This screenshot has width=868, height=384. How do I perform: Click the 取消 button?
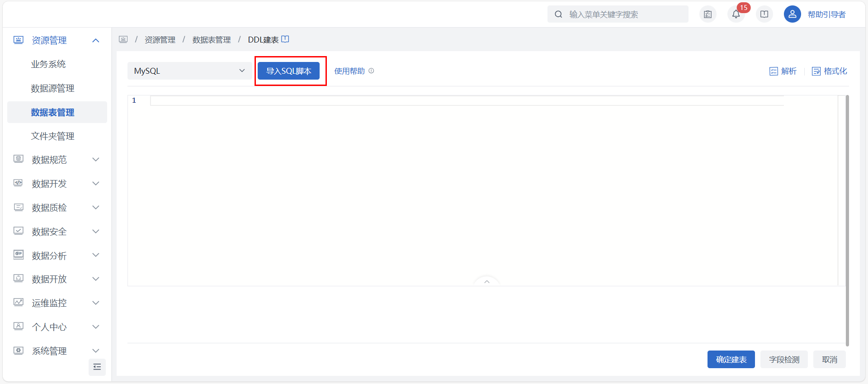[830, 360]
